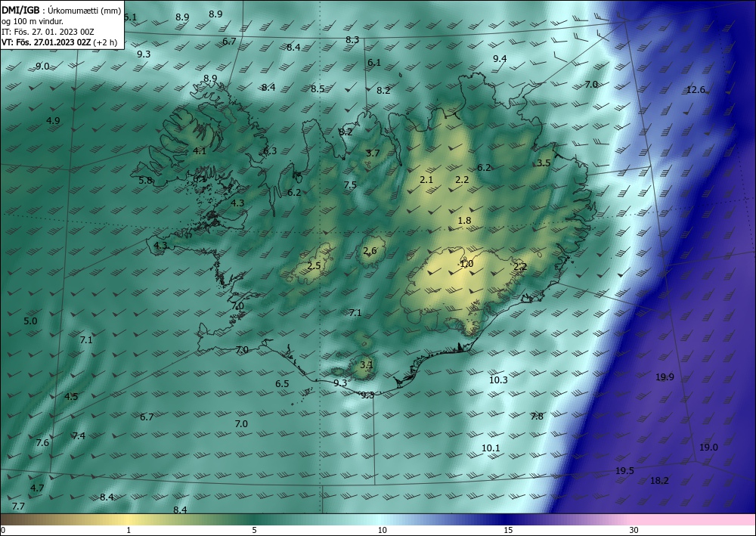Click the 15 label on the color scale
This screenshot has width=756, height=536.
click(x=508, y=531)
